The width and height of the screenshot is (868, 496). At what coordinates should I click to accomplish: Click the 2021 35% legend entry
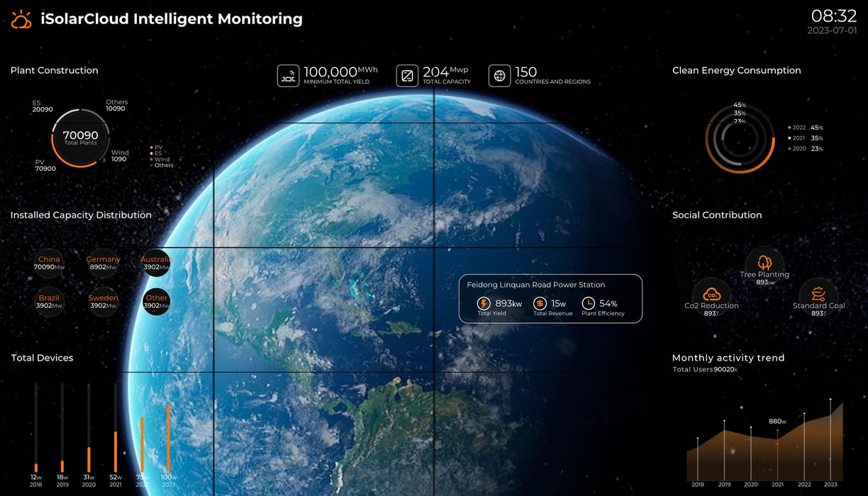pyautogui.click(x=806, y=138)
